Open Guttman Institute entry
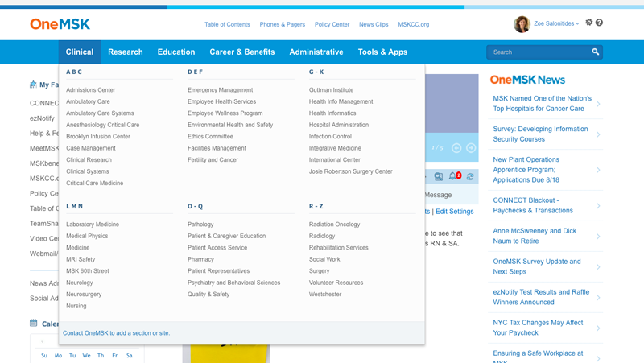644x363 pixels. [331, 90]
